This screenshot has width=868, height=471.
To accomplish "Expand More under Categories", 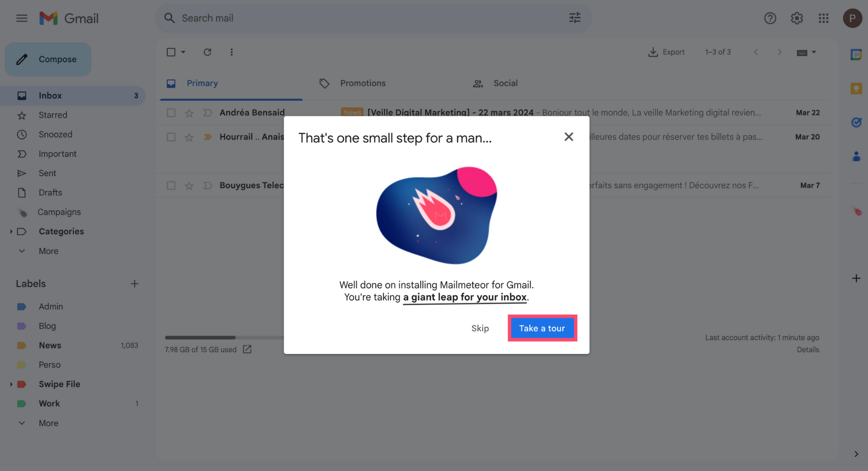I will pyautogui.click(x=48, y=251).
